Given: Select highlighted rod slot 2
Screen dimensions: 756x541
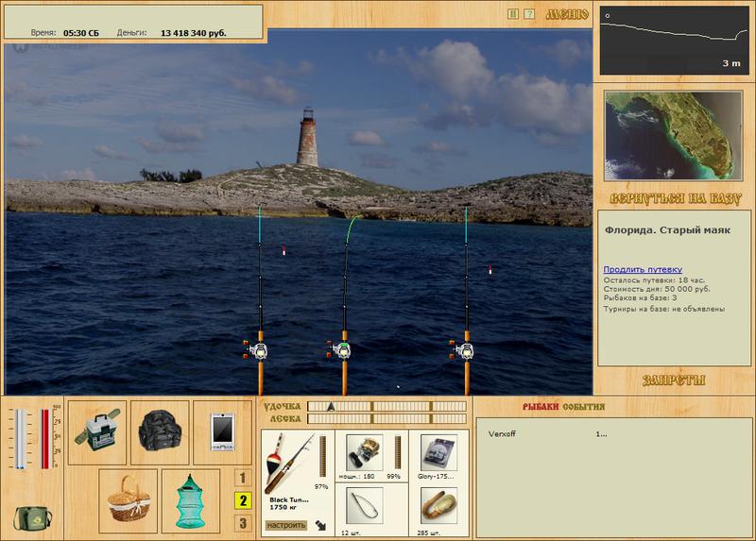Looking at the screenshot, I should pos(243,500).
